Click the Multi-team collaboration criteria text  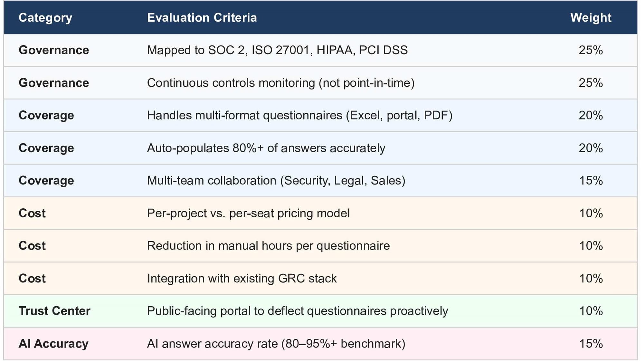tap(276, 181)
